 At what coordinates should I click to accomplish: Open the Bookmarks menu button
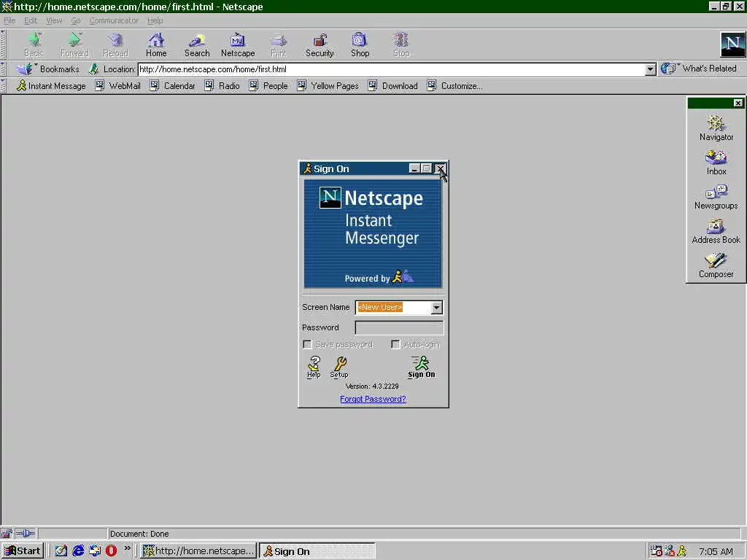click(47, 69)
